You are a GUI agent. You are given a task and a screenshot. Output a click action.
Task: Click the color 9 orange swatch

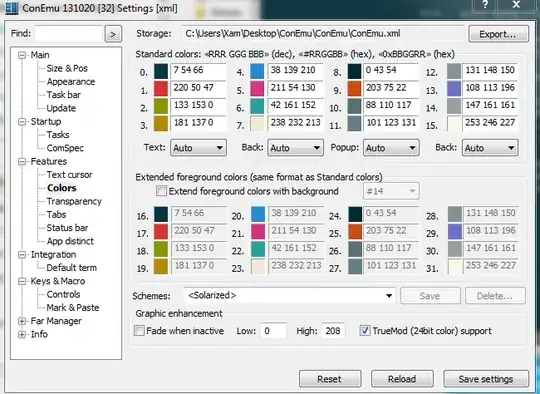pos(354,89)
